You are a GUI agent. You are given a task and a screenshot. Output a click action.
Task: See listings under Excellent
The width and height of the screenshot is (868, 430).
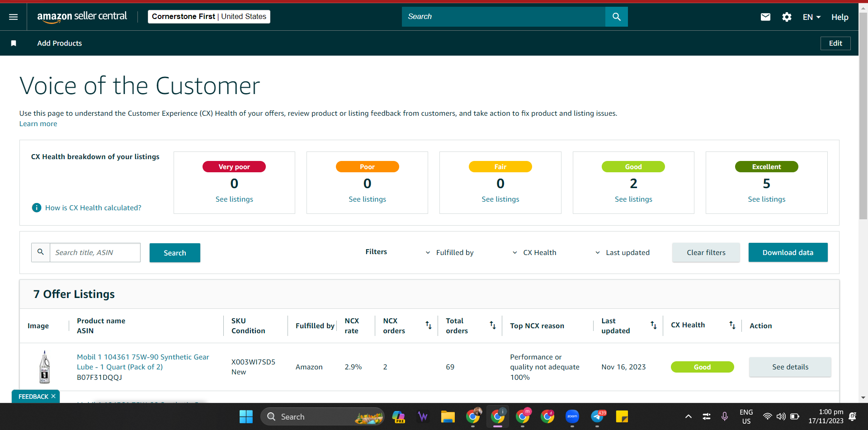767,199
